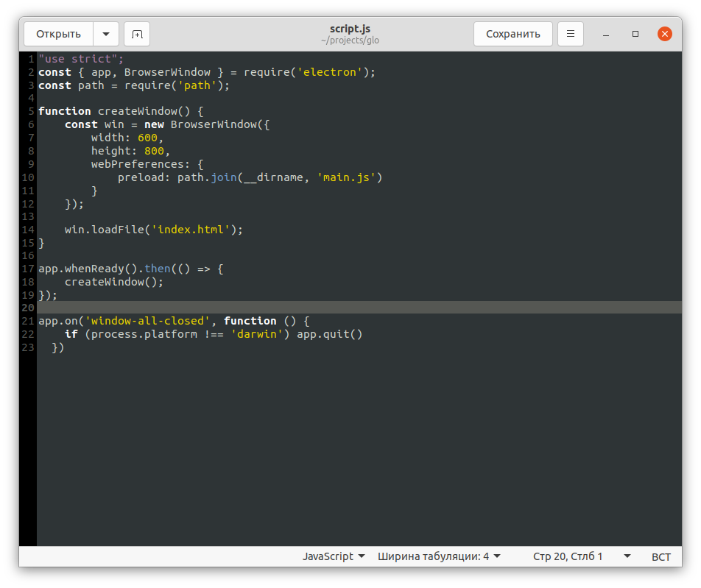Maximize the gedit window
Viewport: 701px width, 588px height.
tap(635, 34)
